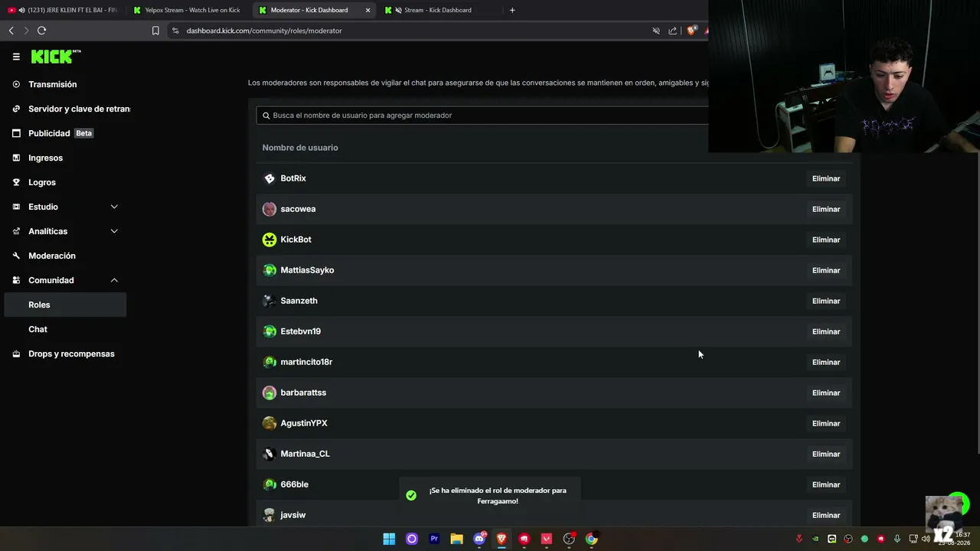Click the browser address bar URL
Image resolution: width=980 pixels, height=551 pixels.
pyautogui.click(x=264, y=31)
